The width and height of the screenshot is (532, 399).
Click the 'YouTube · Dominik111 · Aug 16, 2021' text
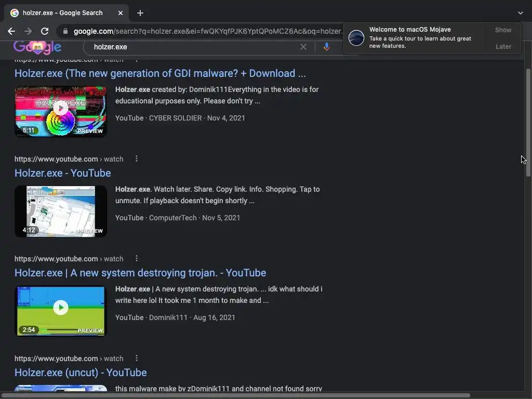175,317
